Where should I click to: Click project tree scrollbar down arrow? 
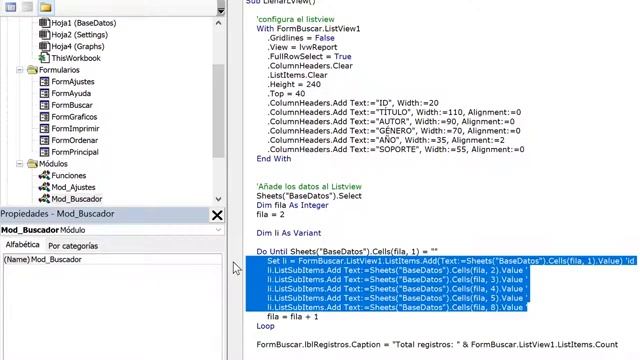point(218,199)
